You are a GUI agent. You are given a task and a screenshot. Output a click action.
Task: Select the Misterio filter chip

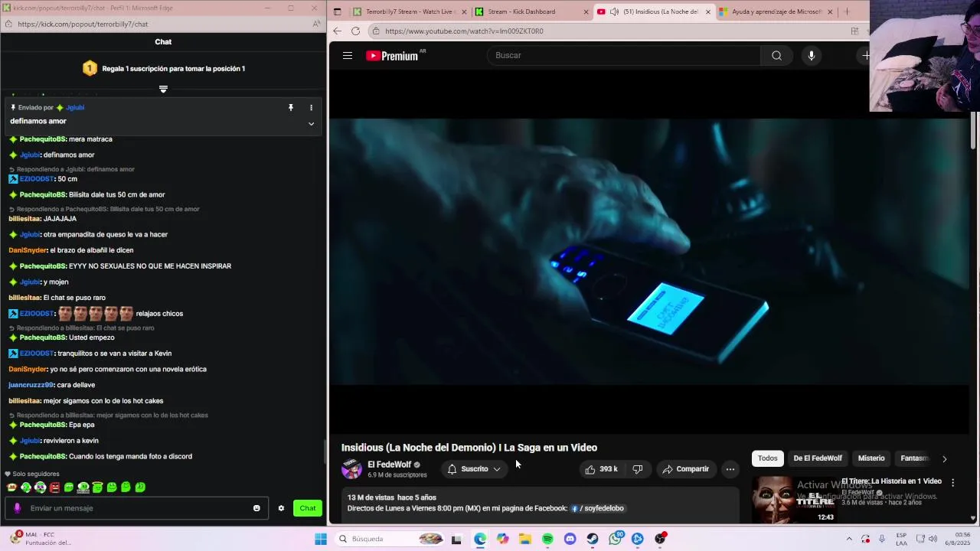point(871,458)
